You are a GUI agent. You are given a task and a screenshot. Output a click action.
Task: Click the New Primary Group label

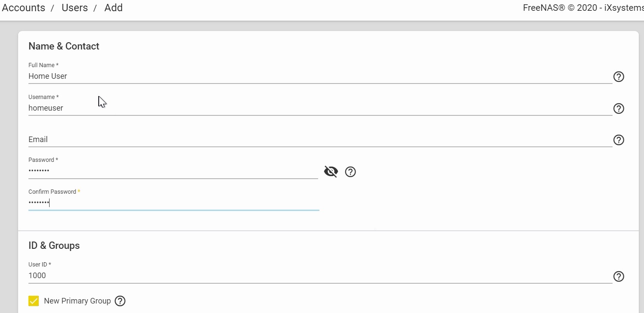pyautogui.click(x=77, y=301)
